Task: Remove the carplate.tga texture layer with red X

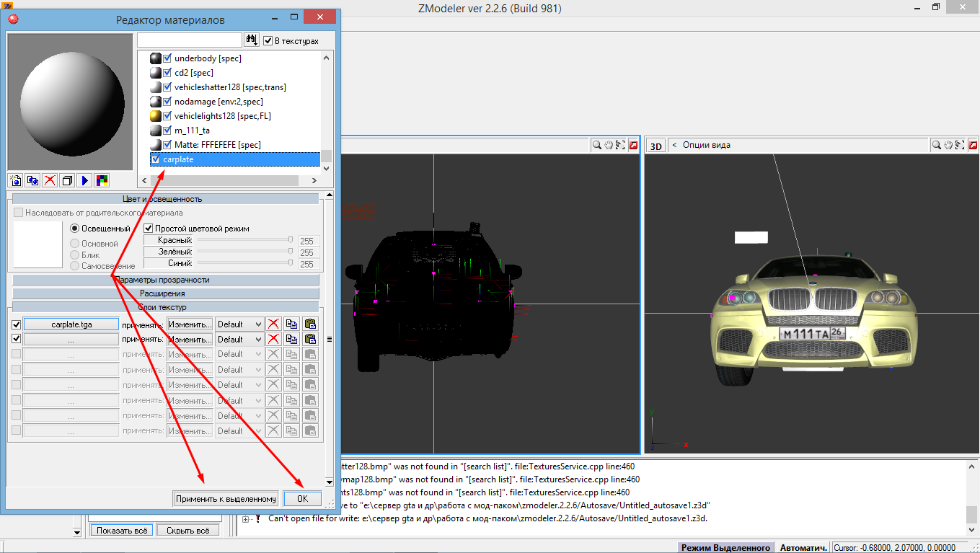Action: (x=273, y=324)
